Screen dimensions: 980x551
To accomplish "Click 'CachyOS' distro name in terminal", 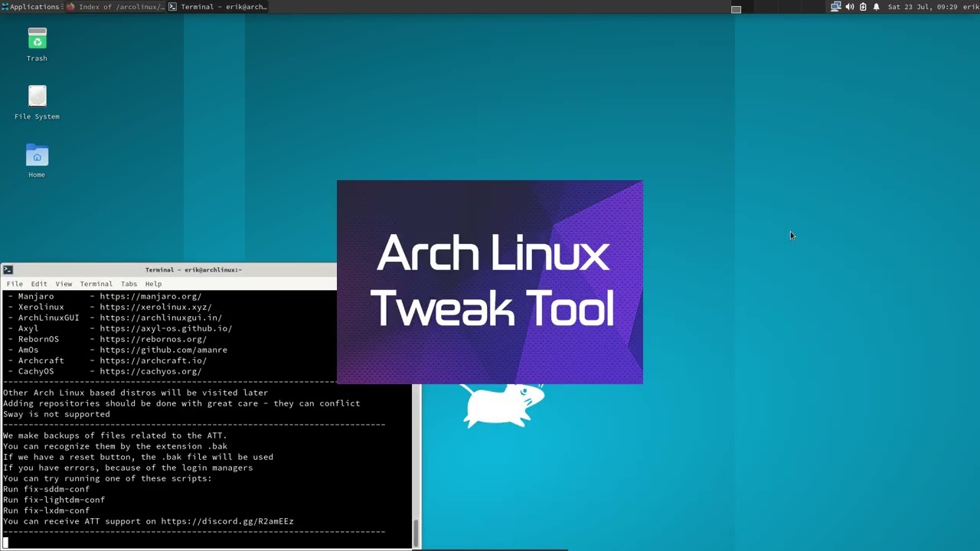I will (x=36, y=371).
